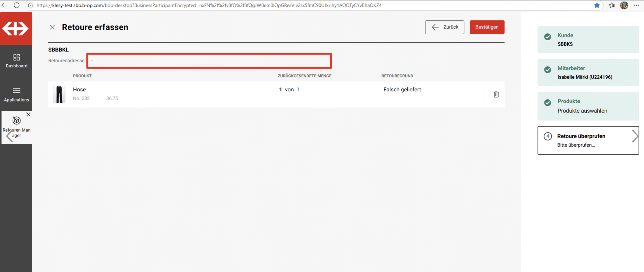Delete the Hose return item
Image resolution: width=644 pixels, height=272 pixels.
point(496,94)
